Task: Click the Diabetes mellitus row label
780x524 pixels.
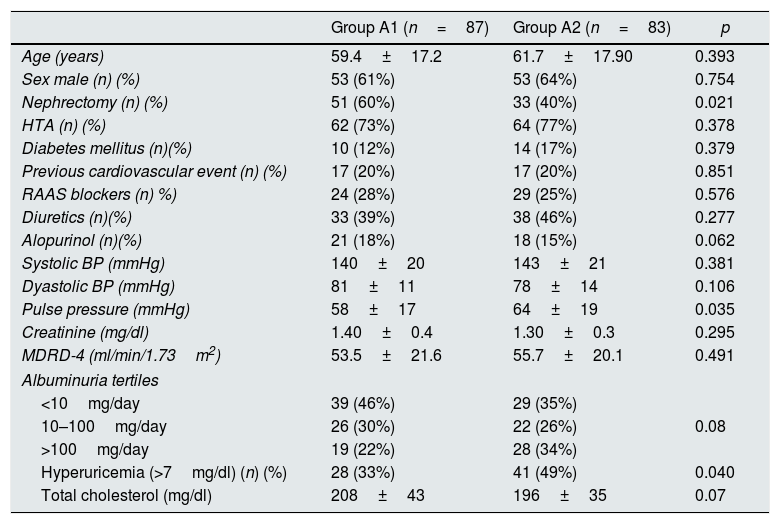Action: (106, 148)
